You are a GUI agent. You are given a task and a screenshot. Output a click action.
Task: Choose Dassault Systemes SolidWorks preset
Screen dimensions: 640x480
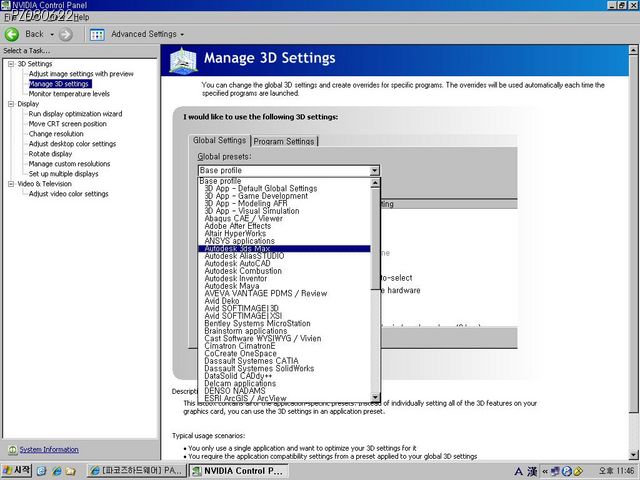click(x=284, y=369)
